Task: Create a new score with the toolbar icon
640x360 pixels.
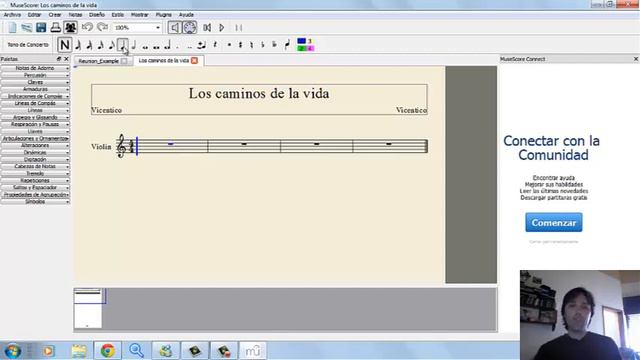Action: (12, 27)
